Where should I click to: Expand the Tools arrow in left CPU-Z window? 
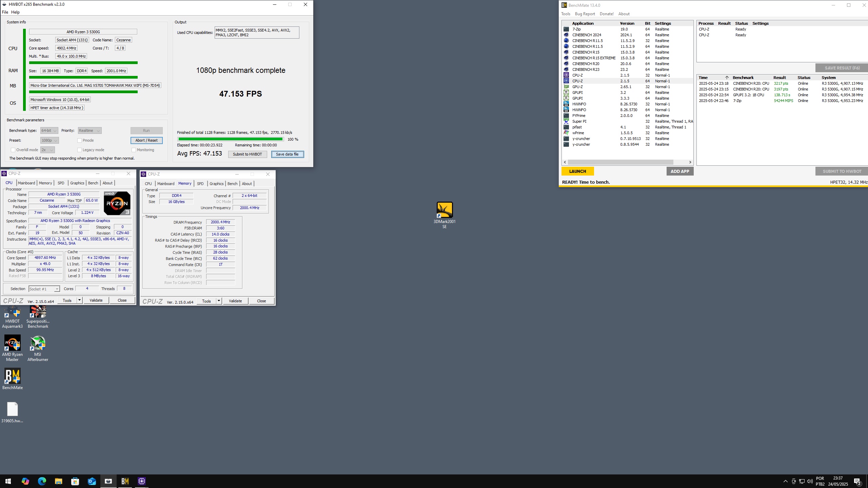(79, 300)
